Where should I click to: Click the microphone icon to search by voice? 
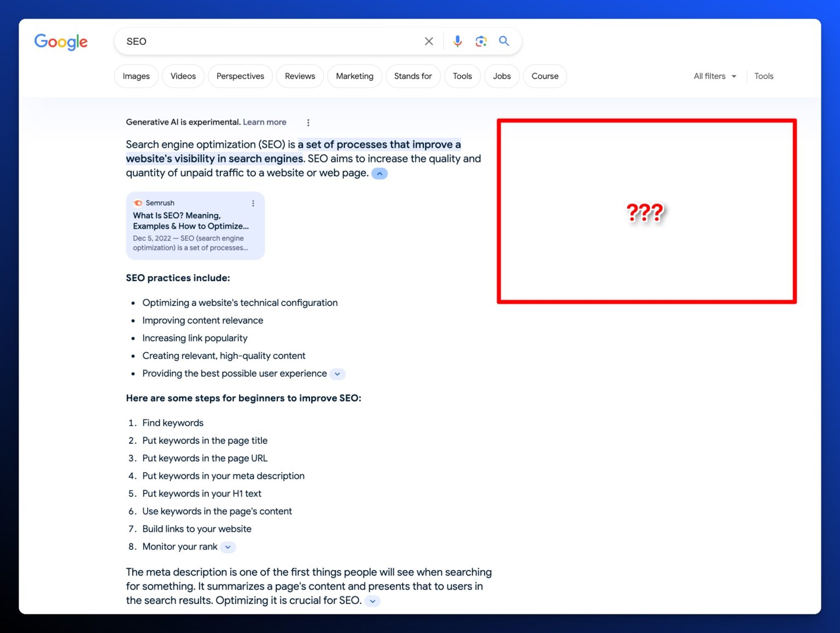[457, 41]
